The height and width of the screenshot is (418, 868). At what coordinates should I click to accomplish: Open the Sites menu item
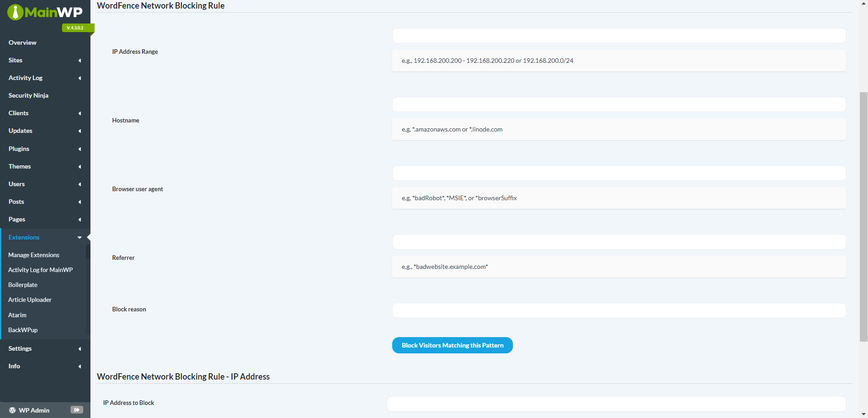[15, 60]
